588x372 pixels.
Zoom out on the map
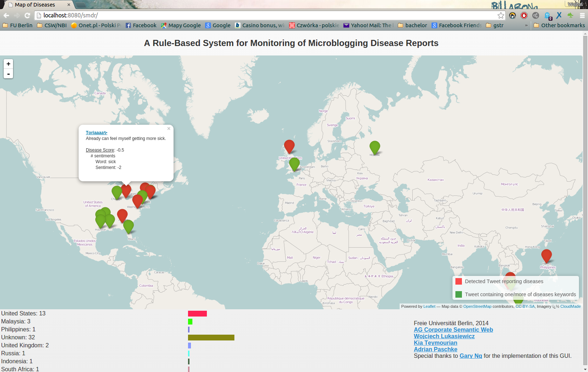click(x=8, y=74)
